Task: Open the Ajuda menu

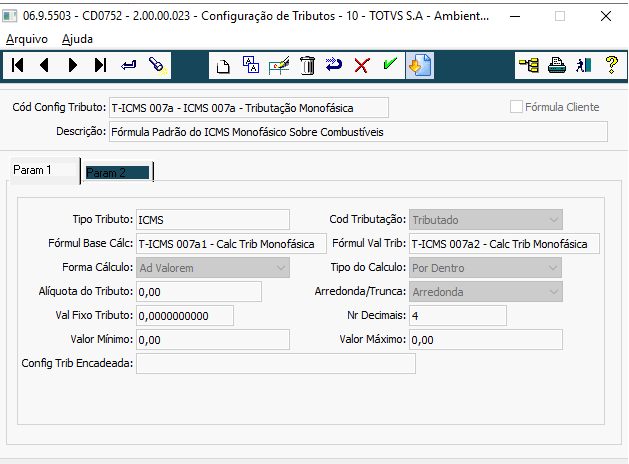Action: click(77, 39)
